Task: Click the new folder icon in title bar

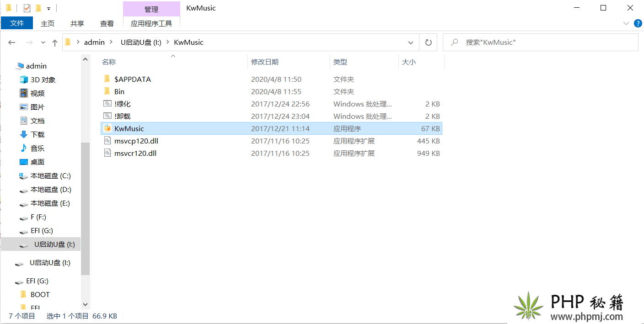Action: click(38, 8)
